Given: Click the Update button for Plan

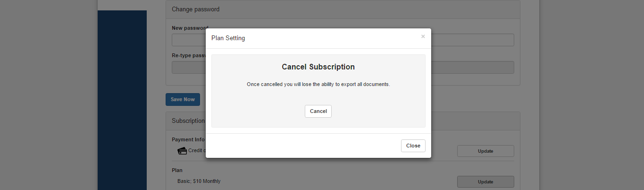Looking at the screenshot, I should point(485,181).
